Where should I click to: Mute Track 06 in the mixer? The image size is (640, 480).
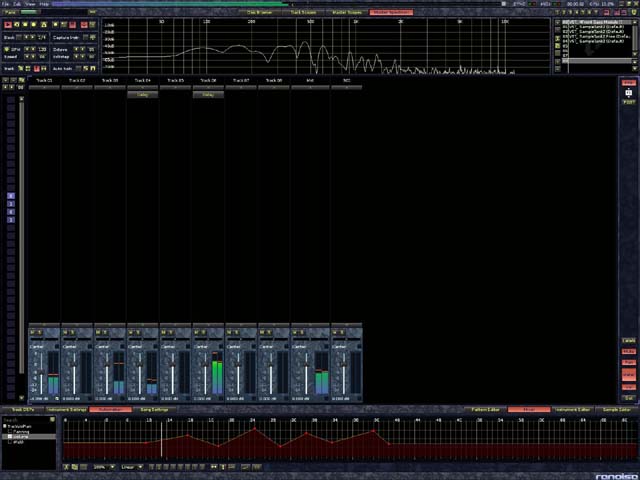pyautogui.click(x=199, y=333)
